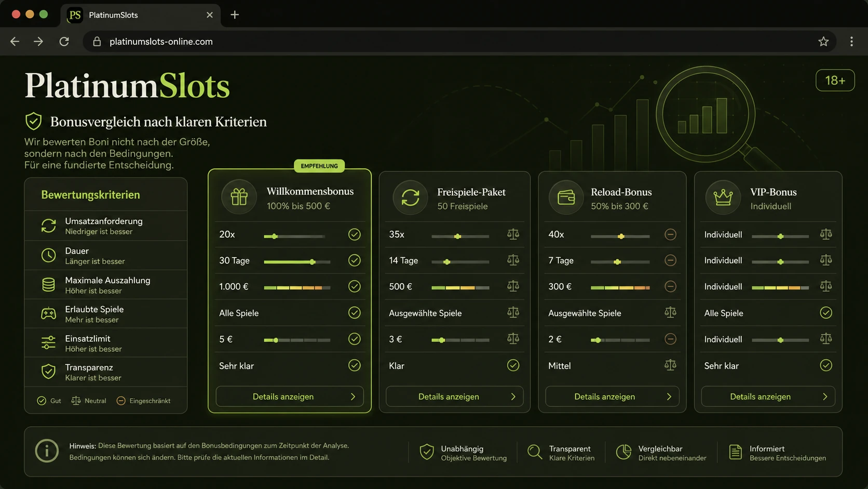
Task: Click the EMPFEHLUNG badge
Action: click(319, 166)
